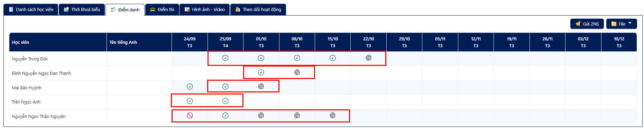Click fingerprint icon for Đinh Nguyễn Ngọc Đan Thanh 08/10
644x129 pixels.
coord(297,72)
